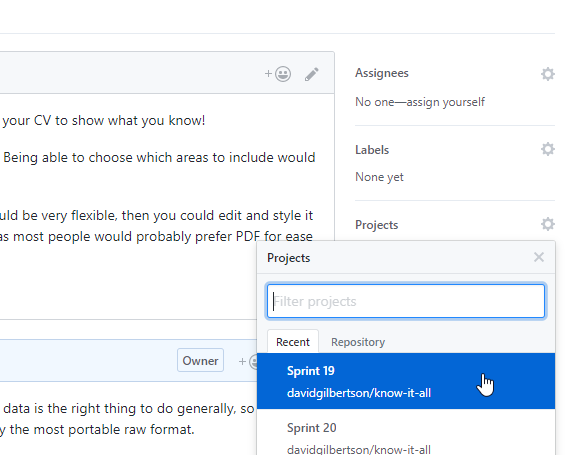Viewport: 578px width, 455px height.
Task: Click the None yet labels text
Action: [x=379, y=177]
